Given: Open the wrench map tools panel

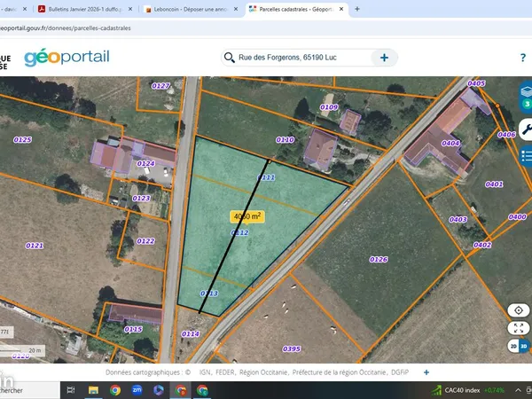Looking at the screenshot, I should [x=527, y=129].
